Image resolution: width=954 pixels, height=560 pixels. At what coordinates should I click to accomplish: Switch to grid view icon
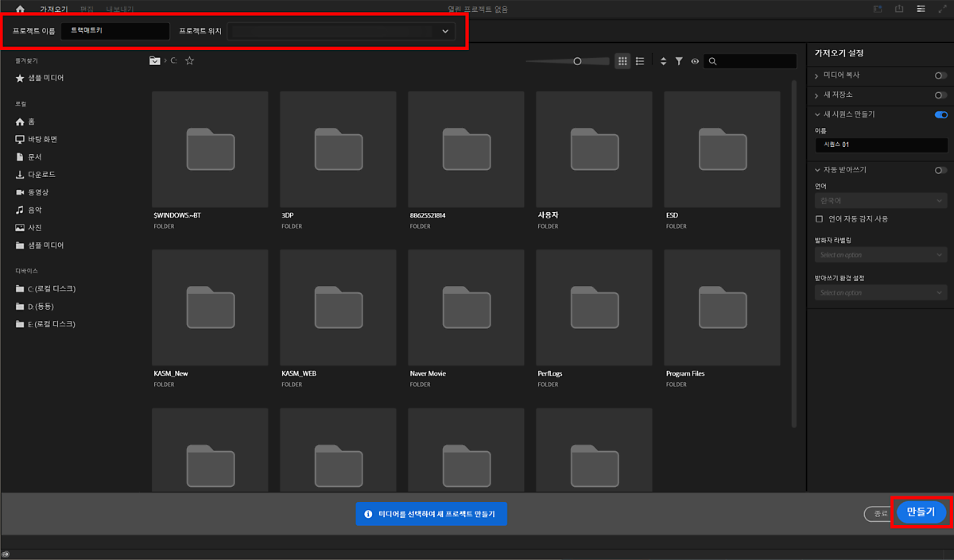pyautogui.click(x=622, y=61)
